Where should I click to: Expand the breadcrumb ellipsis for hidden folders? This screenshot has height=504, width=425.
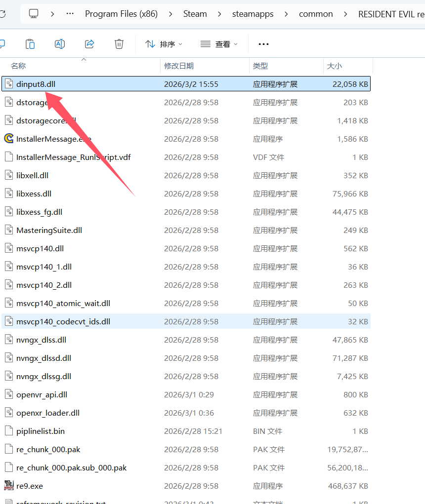click(70, 14)
